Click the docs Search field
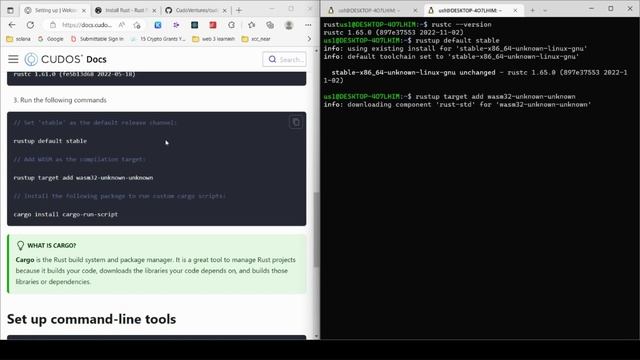Viewport: 640px width, 360px height. point(284,59)
